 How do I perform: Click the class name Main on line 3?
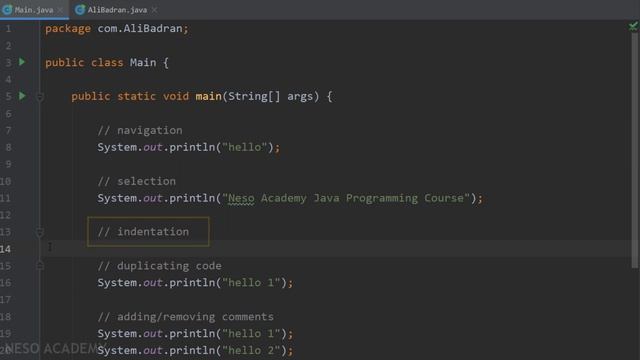(x=143, y=62)
